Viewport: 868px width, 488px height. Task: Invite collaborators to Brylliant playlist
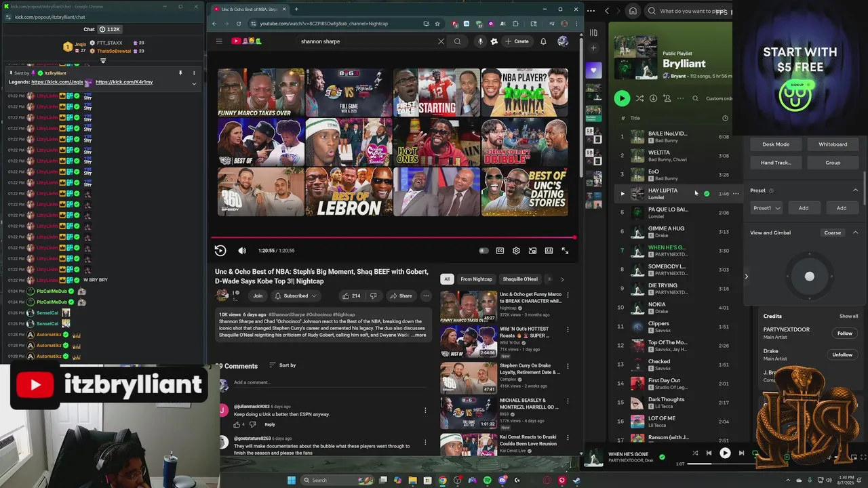[x=667, y=98]
